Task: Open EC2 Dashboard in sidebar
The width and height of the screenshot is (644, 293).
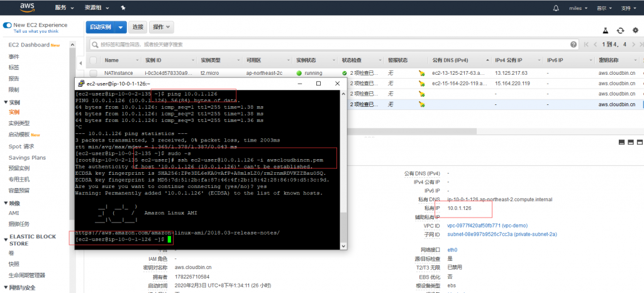Action: 29,45
